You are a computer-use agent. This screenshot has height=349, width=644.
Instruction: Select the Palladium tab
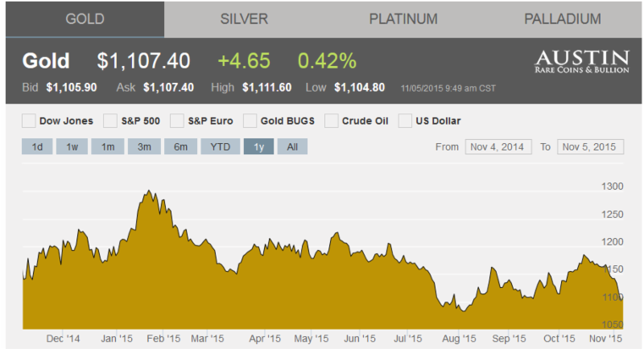[x=562, y=18]
